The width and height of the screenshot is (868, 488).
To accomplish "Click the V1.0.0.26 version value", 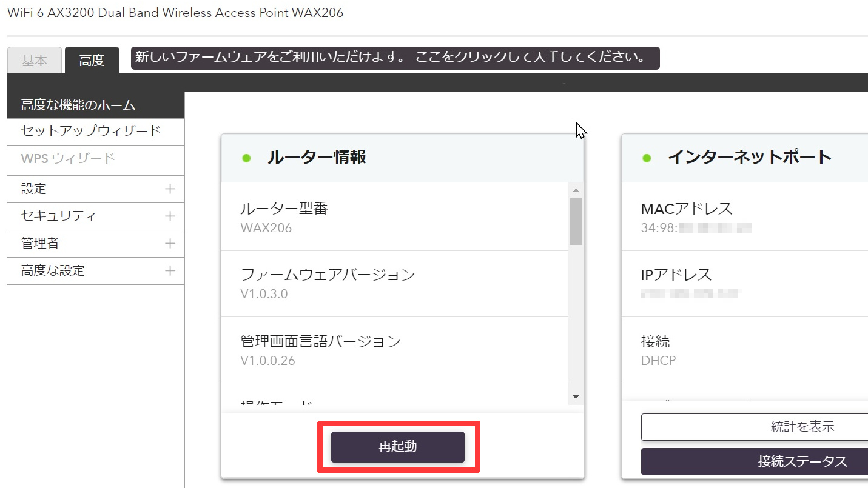I will (x=268, y=361).
